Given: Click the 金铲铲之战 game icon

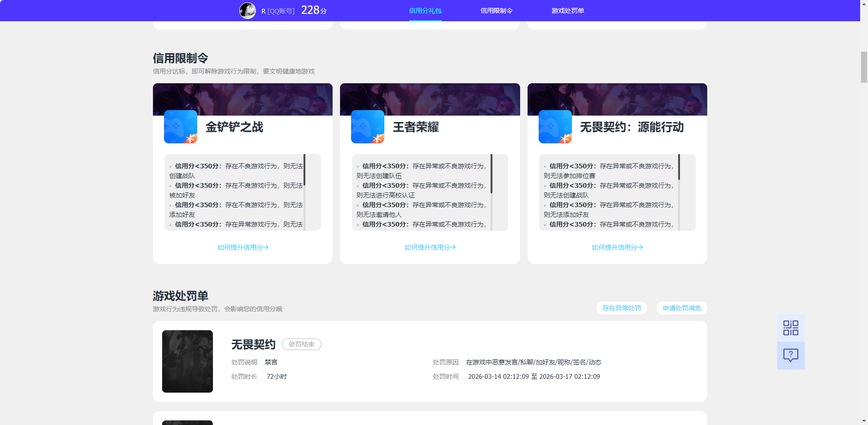Looking at the screenshot, I should tap(181, 127).
